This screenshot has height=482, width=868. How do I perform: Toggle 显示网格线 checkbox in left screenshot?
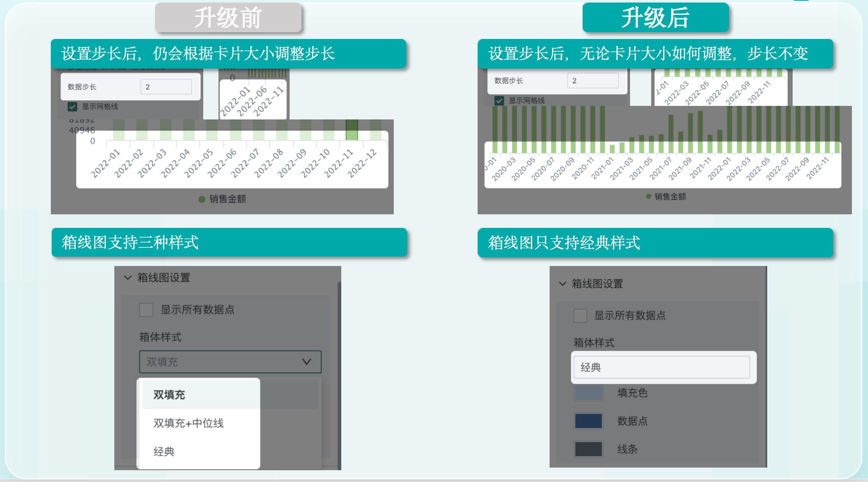[x=72, y=107]
